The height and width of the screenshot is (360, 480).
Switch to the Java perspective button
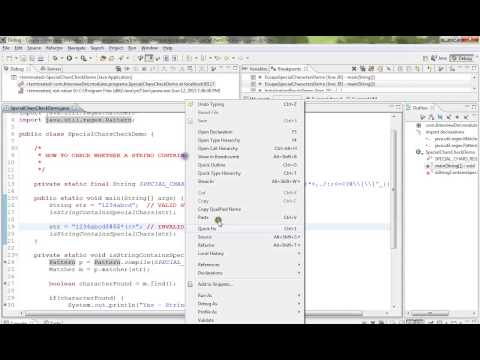click(439, 58)
